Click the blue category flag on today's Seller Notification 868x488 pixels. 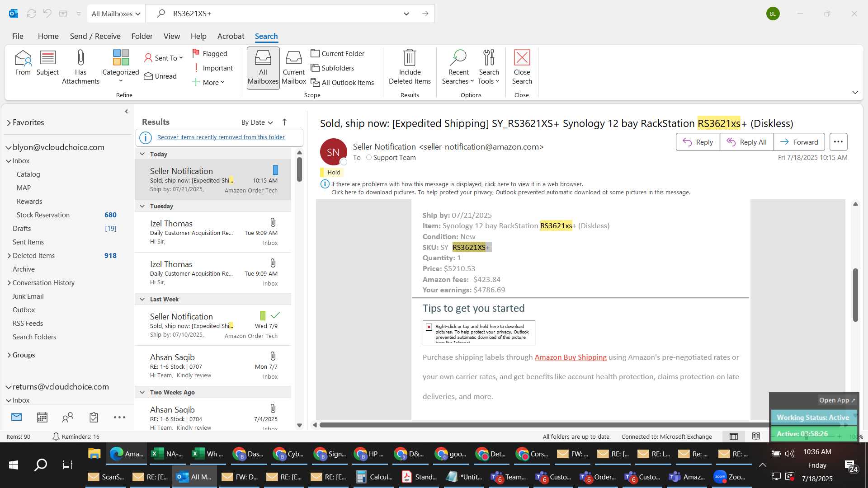(275, 170)
